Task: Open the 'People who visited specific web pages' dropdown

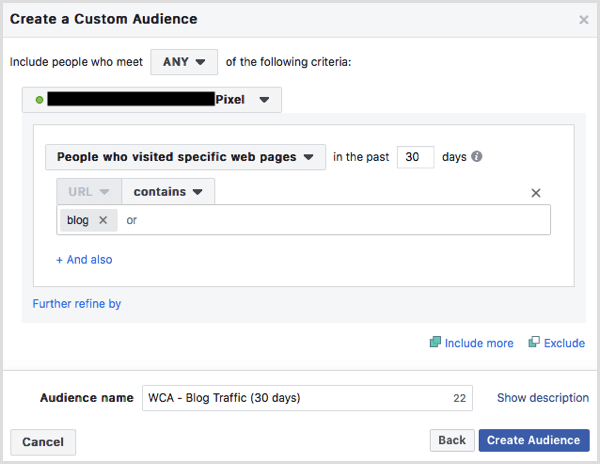Action: 185,157
